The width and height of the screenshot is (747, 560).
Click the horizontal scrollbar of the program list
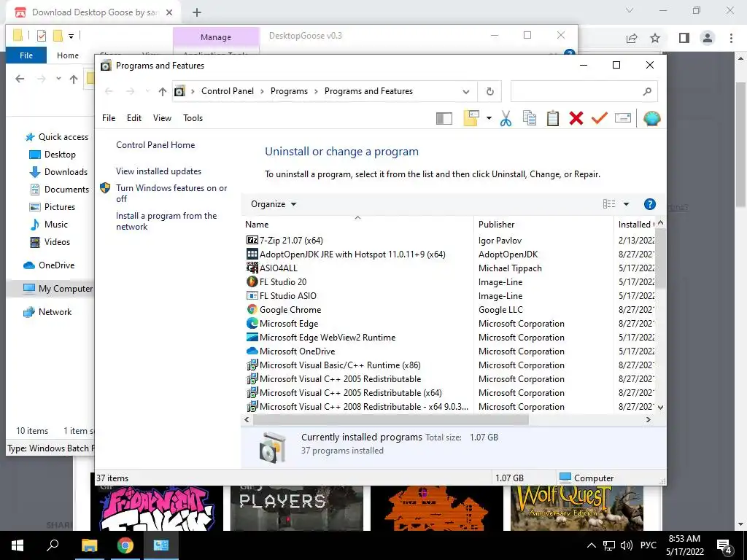[391, 419]
